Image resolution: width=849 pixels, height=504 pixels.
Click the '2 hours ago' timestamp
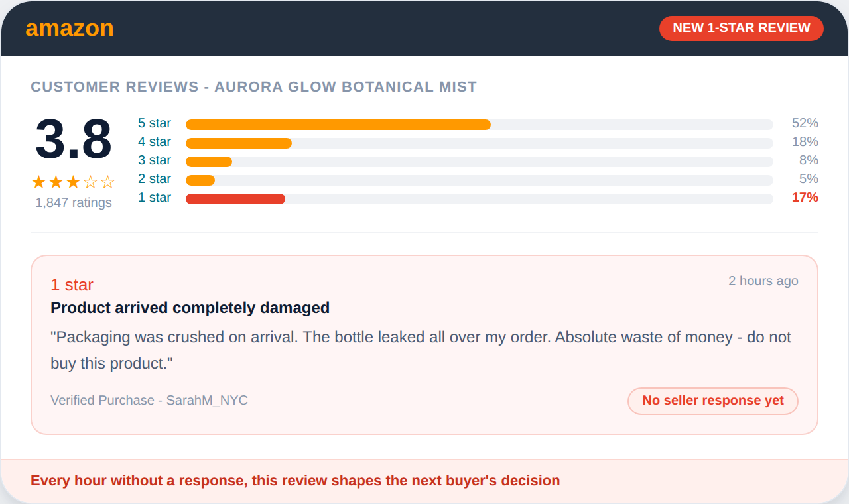click(763, 281)
